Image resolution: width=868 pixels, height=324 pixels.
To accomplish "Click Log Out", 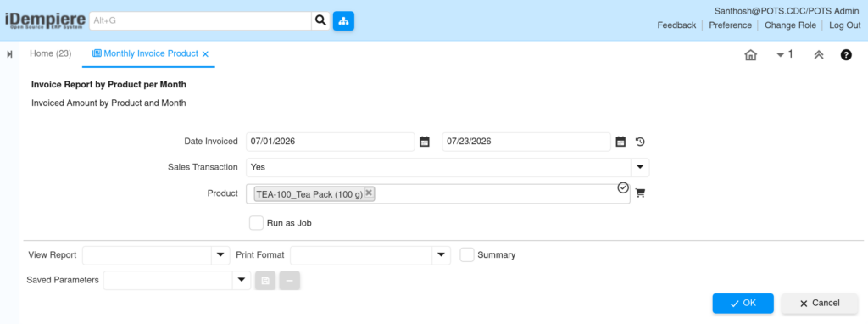I will coord(845,25).
